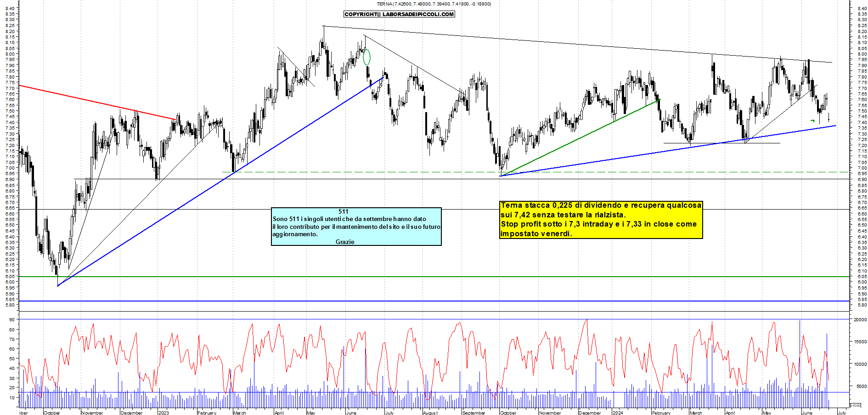This screenshot has height=415, width=868.
Task: Click the word 'Grazie' in cyan box
Action: pyautogui.click(x=345, y=242)
